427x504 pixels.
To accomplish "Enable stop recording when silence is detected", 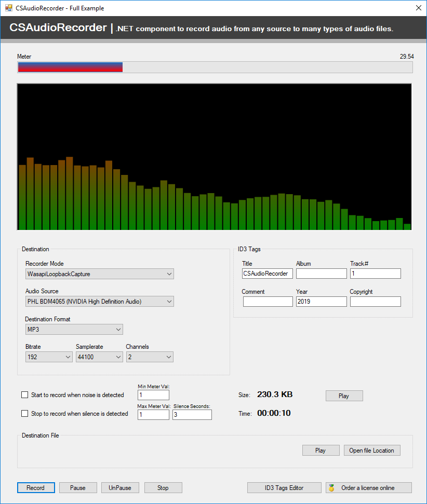I will (x=24, y=414).
